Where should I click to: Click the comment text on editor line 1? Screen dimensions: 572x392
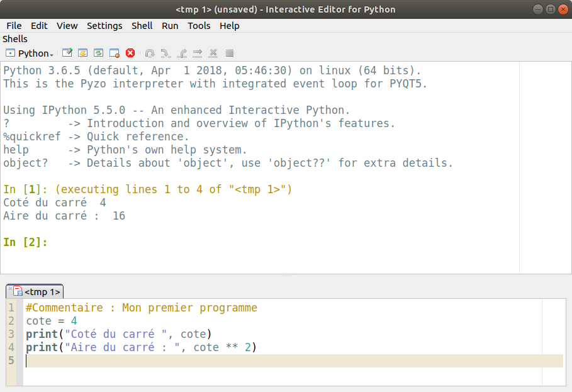click(142, 308)
